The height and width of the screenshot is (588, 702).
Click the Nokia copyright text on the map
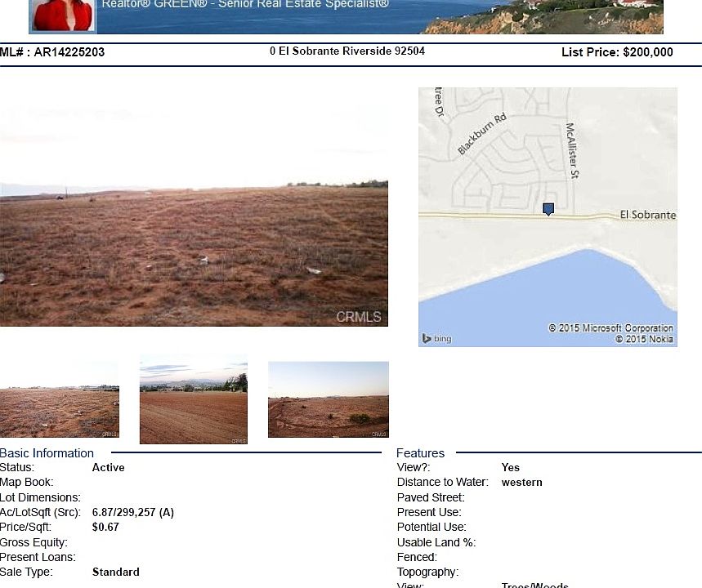coord(644,339)
